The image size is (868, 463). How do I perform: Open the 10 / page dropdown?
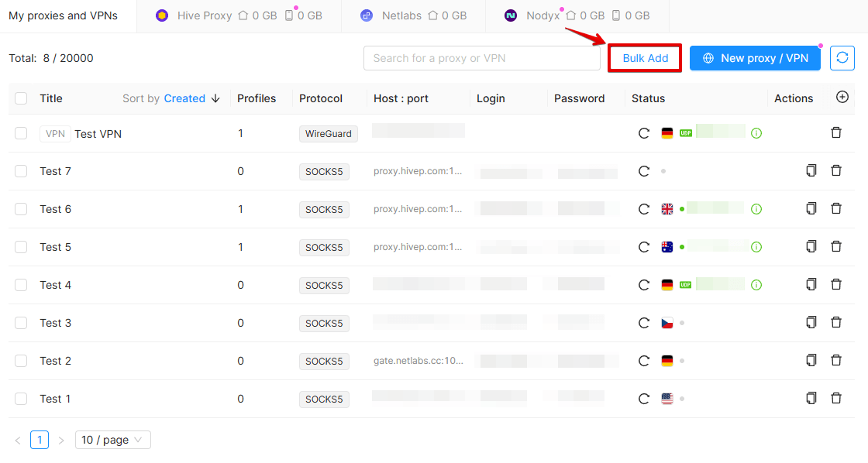(x=113, y=440)
